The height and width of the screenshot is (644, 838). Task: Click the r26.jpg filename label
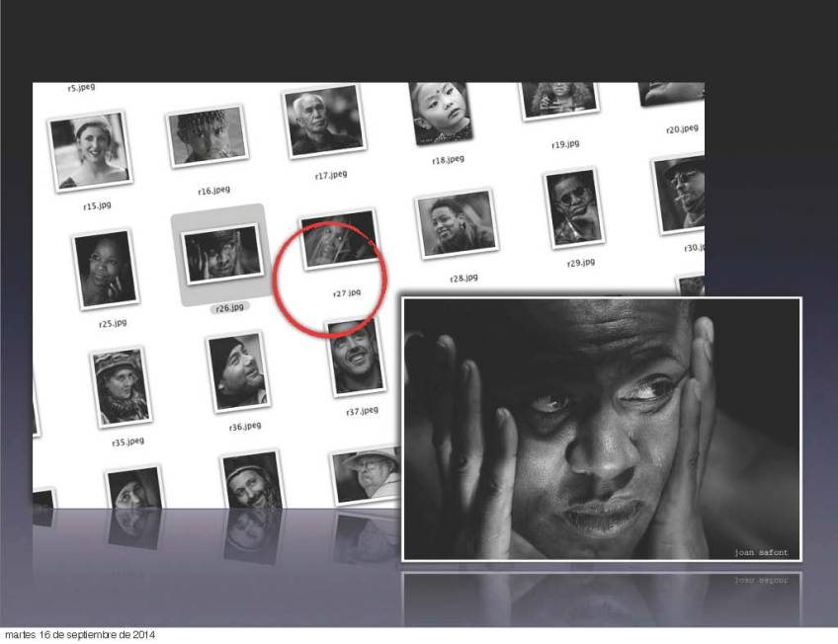click(x=230, y=307)
